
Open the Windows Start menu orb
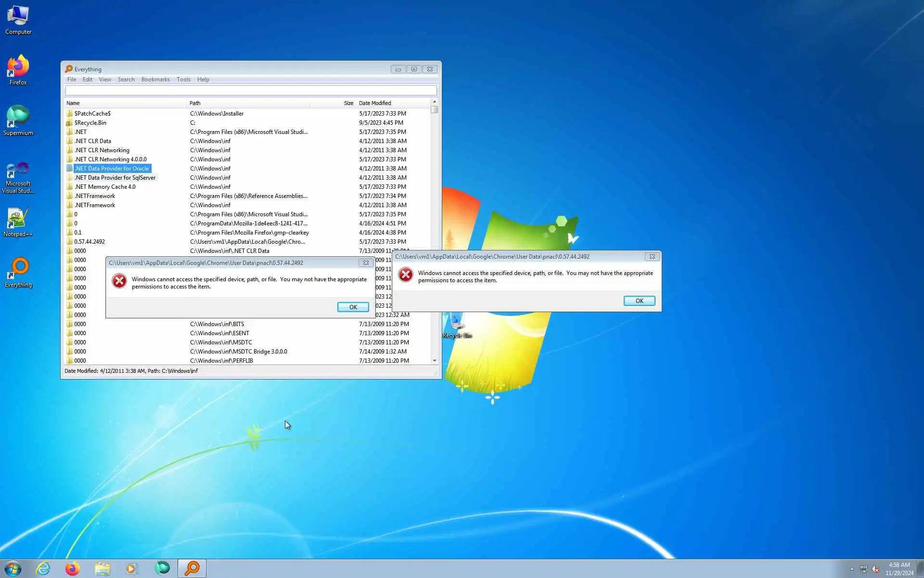pos(13,568)
